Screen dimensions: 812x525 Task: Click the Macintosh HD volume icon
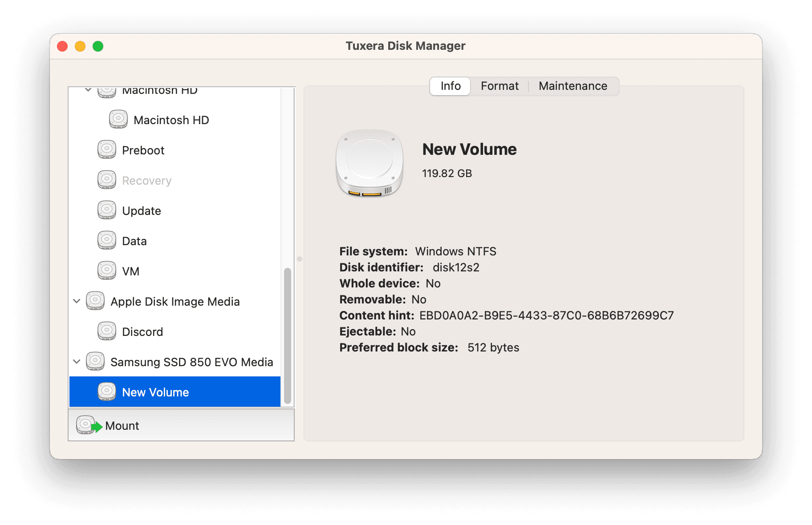118,119
